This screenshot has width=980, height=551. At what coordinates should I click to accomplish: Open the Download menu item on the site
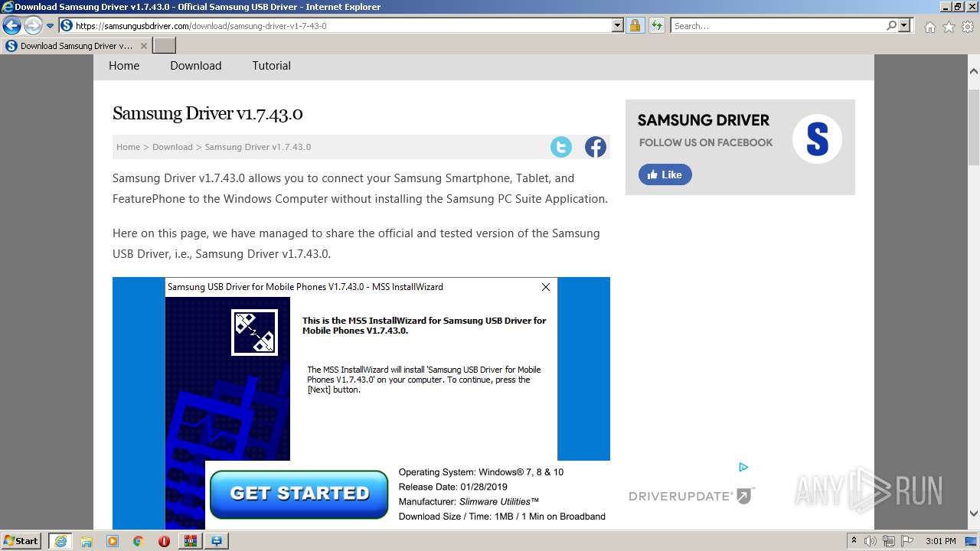pyautogui.click(x=196, y=66)
